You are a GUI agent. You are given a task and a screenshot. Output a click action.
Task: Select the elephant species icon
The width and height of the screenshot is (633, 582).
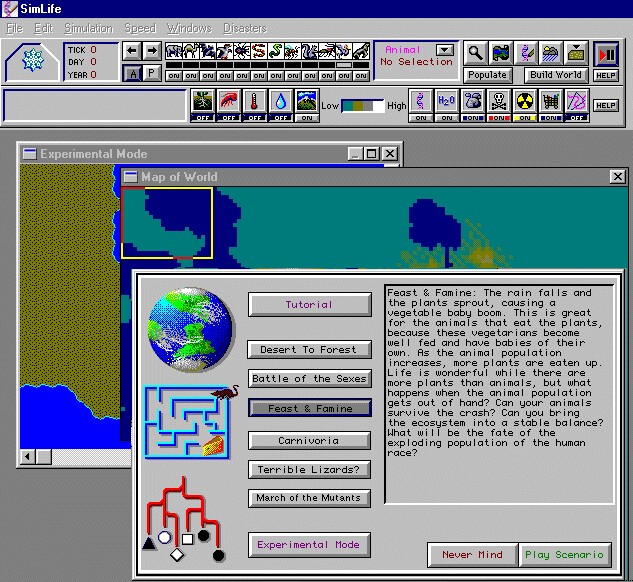point(174,51)
